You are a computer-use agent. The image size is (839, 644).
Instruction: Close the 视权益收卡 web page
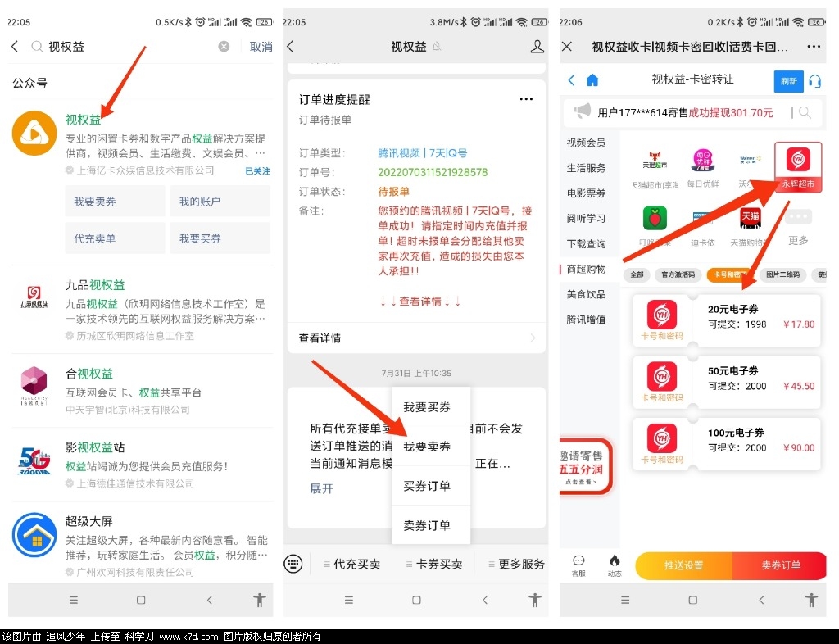pos(567,47)
